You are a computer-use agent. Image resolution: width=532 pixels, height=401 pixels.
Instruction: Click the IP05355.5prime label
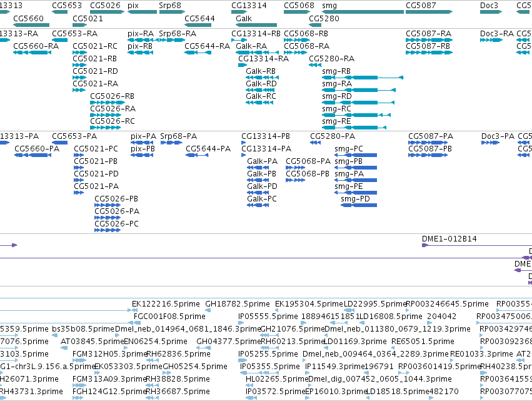point(269,367)
